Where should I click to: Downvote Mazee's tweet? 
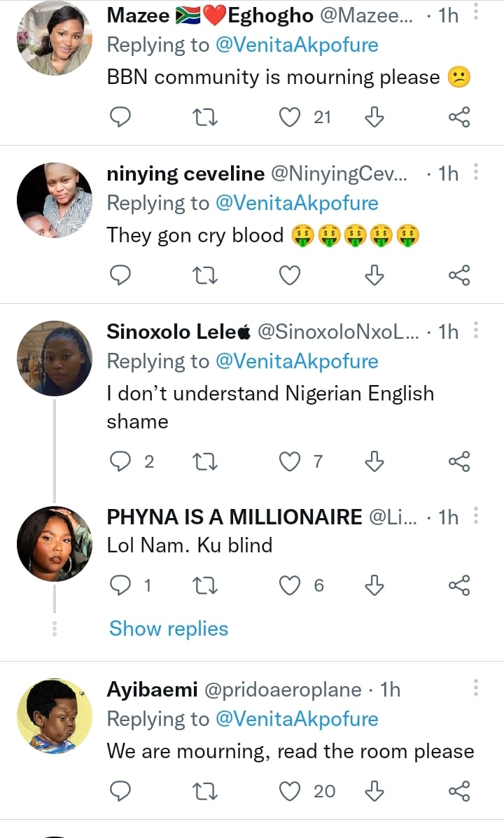point(374,118)
